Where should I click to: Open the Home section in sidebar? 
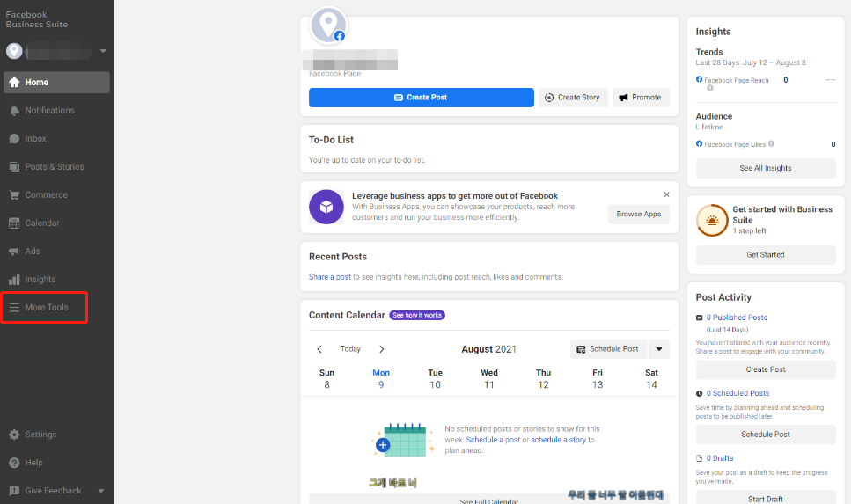click(x=56, y=83)
